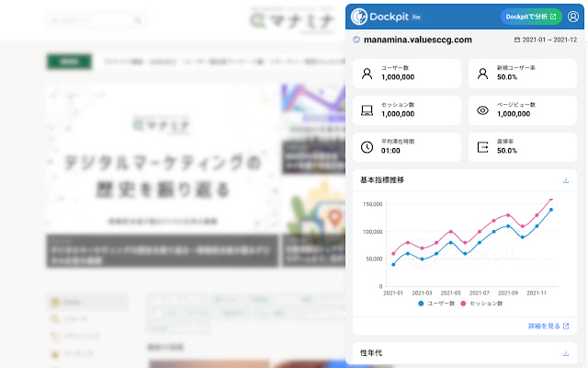Select the ユーザー数 1,000,000 value
The height and width of the screenshot is (368, 588).
click(398, 77)
